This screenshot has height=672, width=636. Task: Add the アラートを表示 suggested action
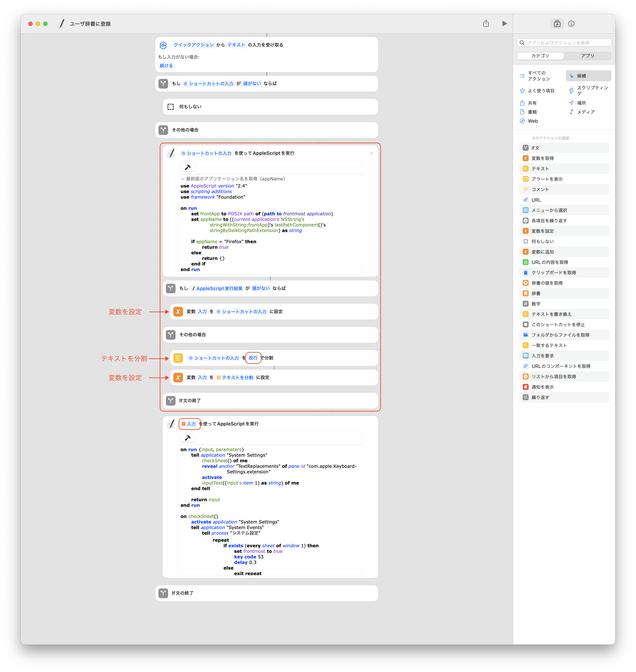[547, 179]
